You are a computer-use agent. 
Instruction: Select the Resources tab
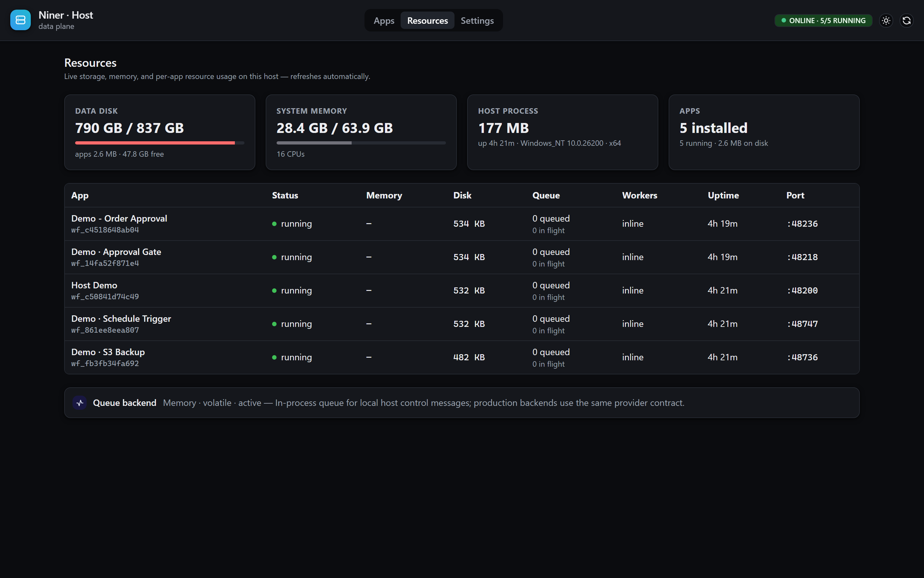[x=427, y=21]
